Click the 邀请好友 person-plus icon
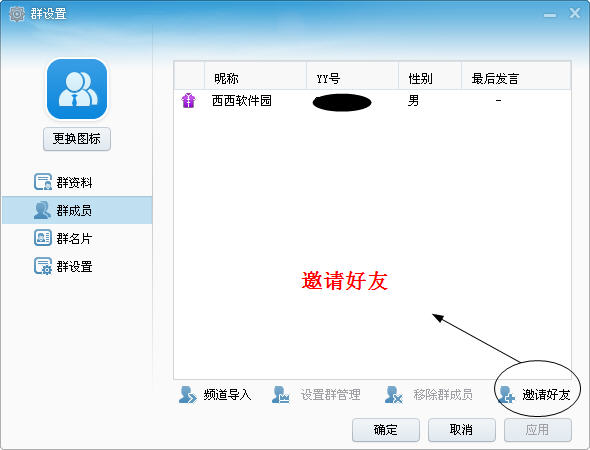This screenshot has width=590, height=450. (506, 395)
